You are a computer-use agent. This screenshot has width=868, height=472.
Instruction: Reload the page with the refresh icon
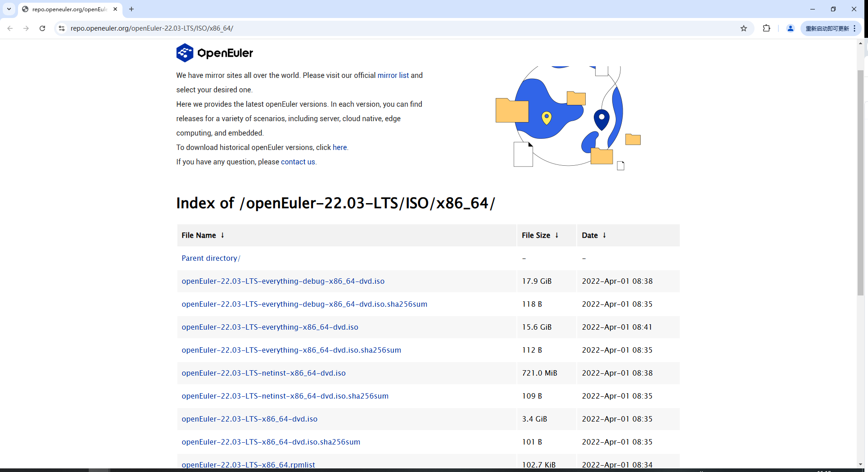point(42,28)
